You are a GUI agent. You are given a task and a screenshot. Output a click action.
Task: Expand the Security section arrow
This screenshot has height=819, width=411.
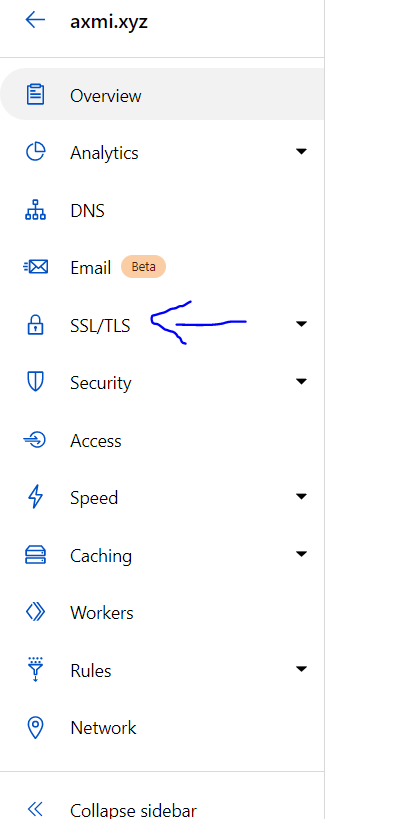[x=301, y=381]
